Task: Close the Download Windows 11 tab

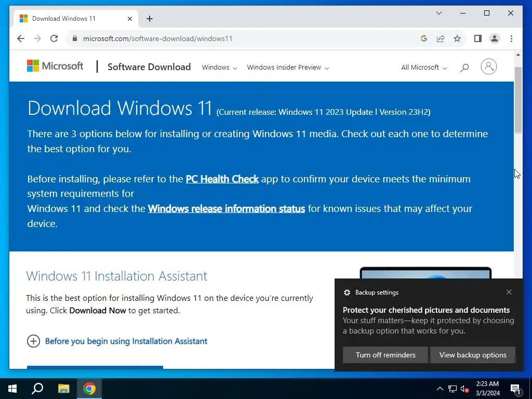Action: [x=129, y=19]
